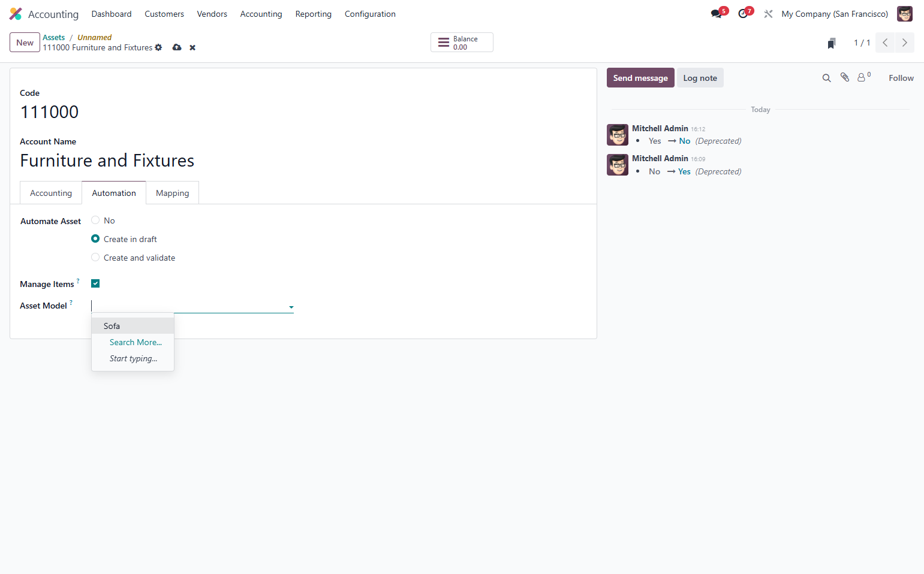The image size is (924, 574).
Task: Open the conversations chat icon with badge 5
Action: [717, 14]
